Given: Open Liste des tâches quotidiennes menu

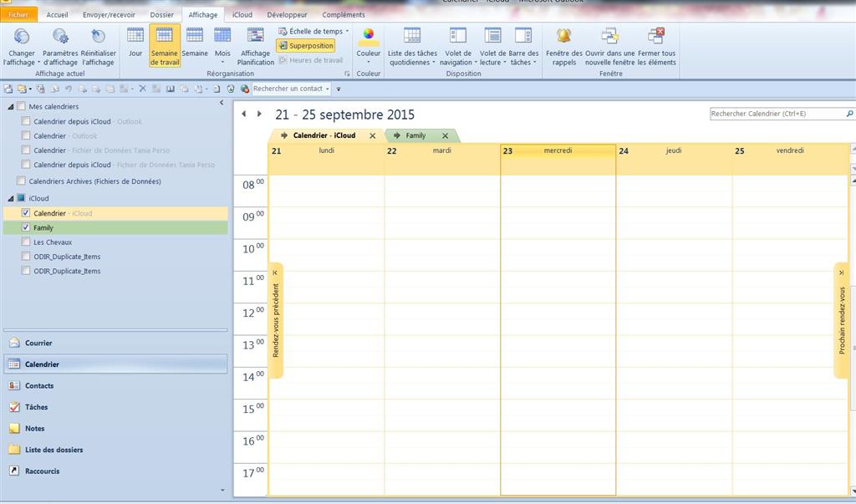Looking at the screenshot, I should [x=412, y=46].
